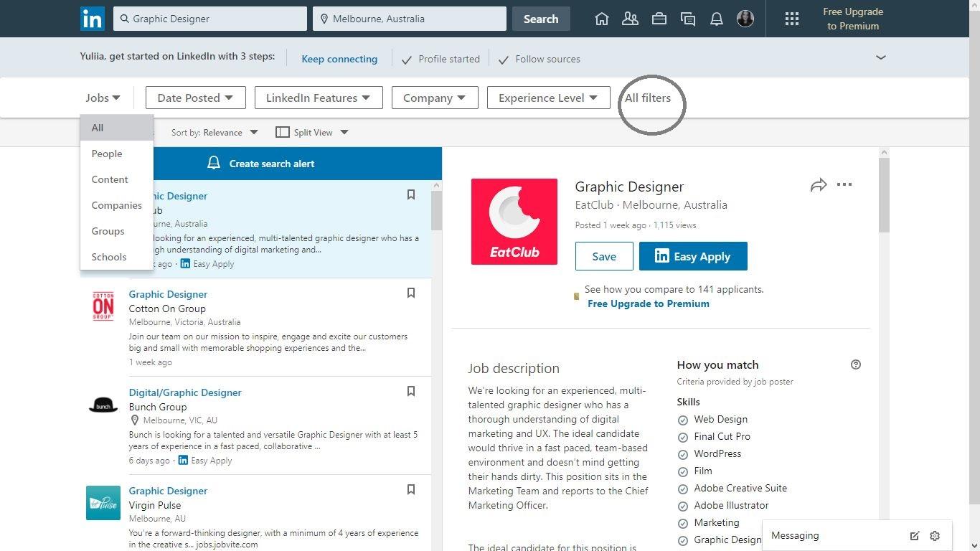Viewport: 980px width, 551px height.
Task: Click the Easy Apply button
Action: (x=693, y=256)
